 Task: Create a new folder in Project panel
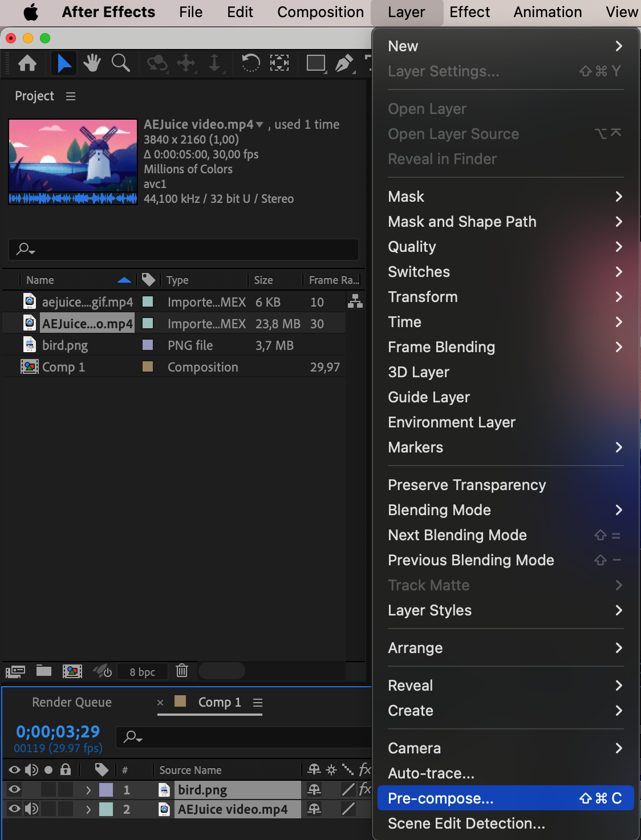44,671
